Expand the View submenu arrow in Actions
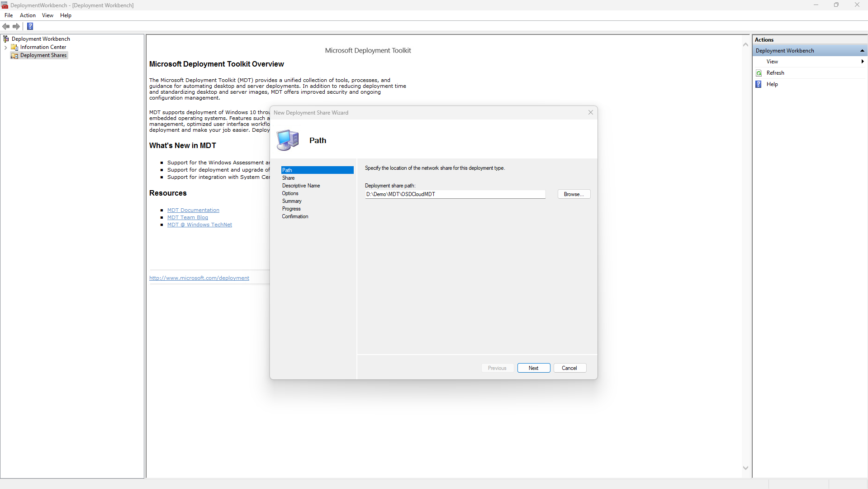This screenshot has height=489, width=868. (862, 62)
